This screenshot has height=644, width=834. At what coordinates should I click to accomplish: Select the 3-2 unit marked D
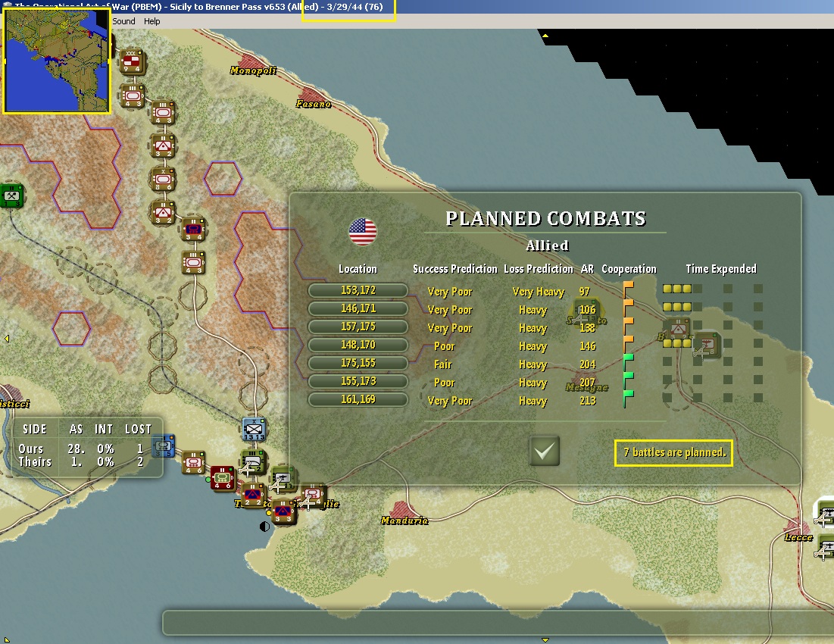(163, 213)
